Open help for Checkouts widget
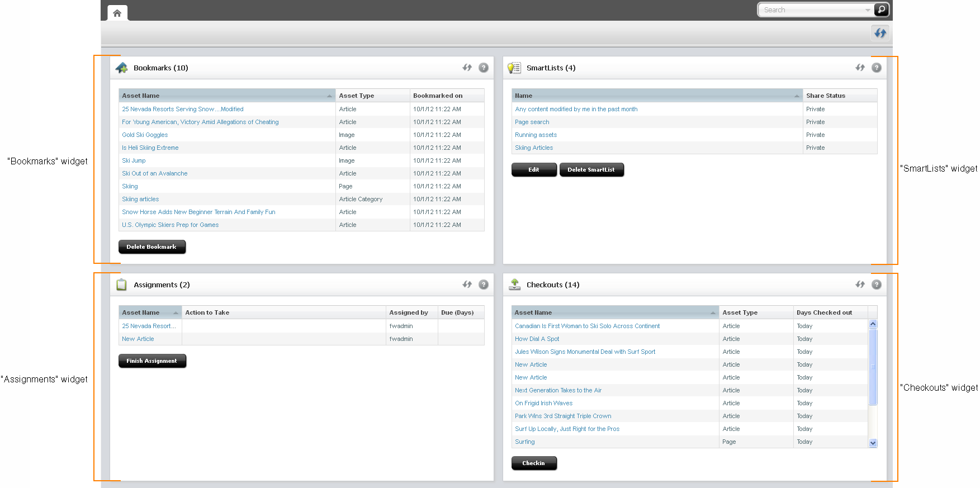The image size is (980, 488). [877, 285]
